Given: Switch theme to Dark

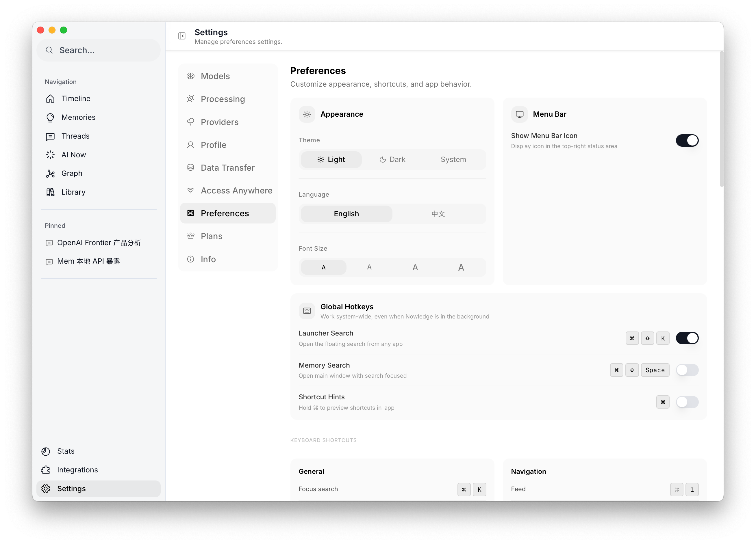Looking at the screenshot, I should click(x=392, y=159).
